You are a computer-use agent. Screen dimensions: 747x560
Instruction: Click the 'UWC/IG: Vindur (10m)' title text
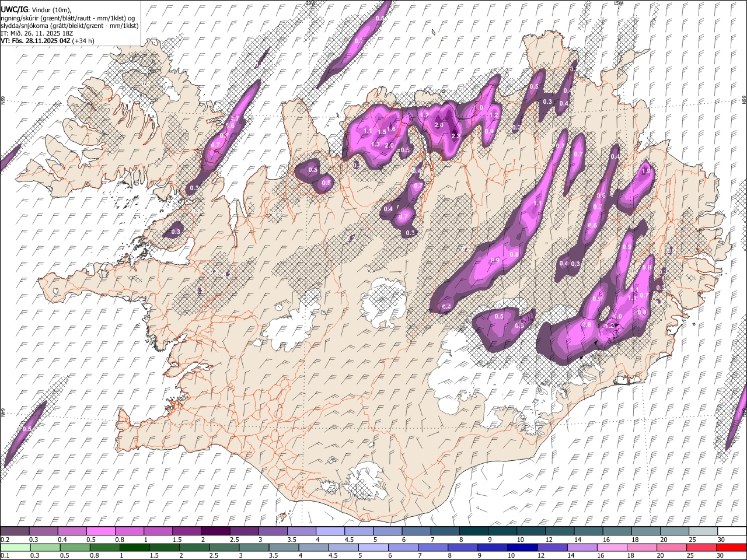click(36, 10)
